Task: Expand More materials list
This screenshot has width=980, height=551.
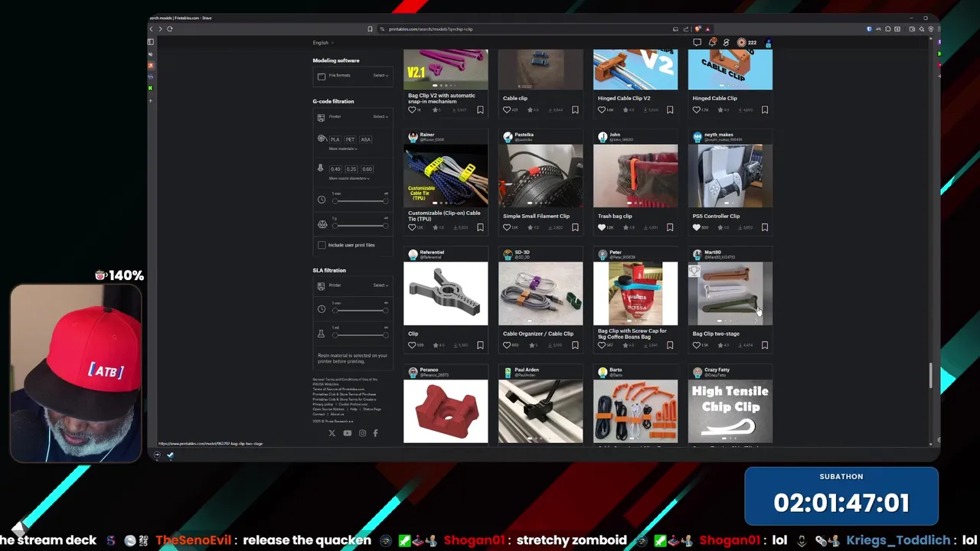Action: pos(343,148)
